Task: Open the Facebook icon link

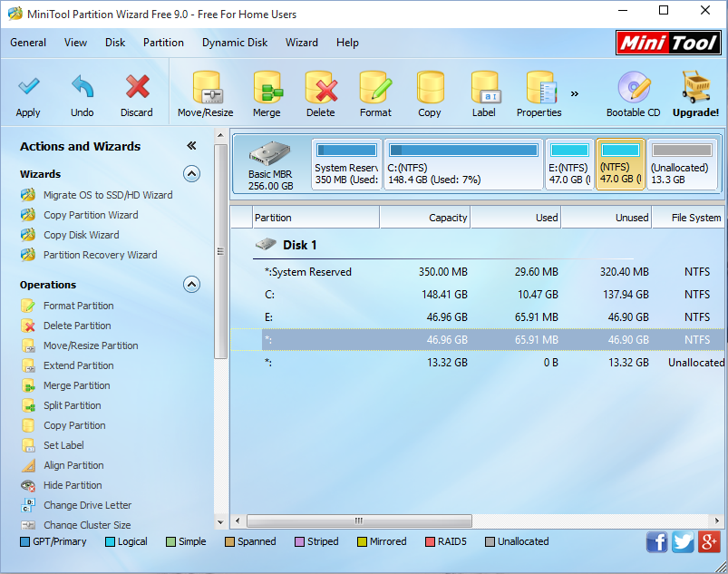Action: pyautogui.click(x=656, y=542)
